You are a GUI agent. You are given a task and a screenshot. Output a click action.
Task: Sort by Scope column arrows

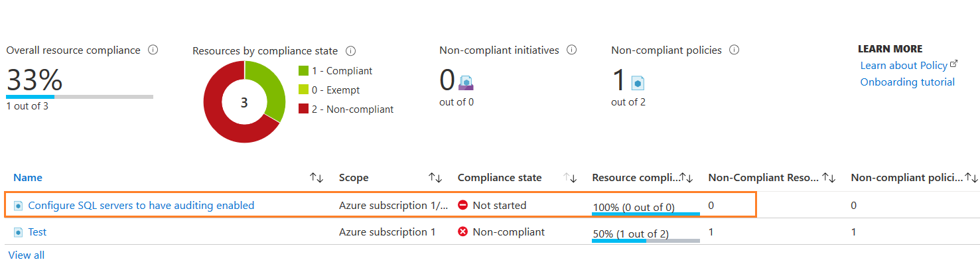(435, 178)
